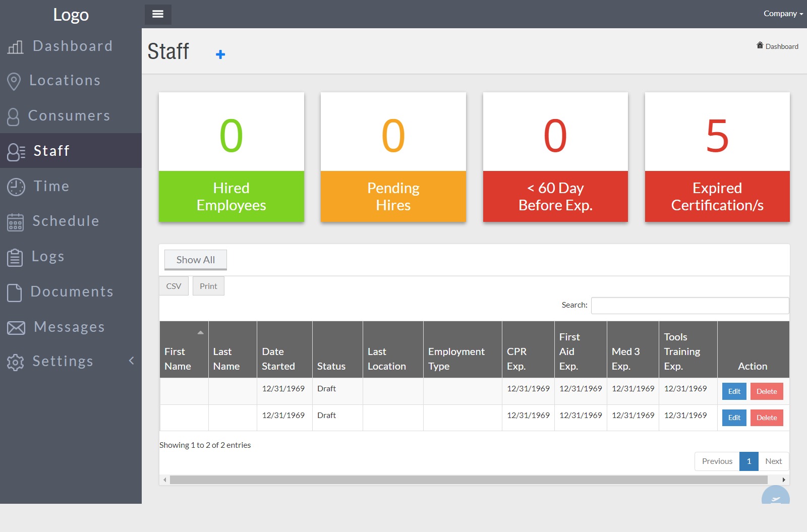Click the Previous pagination button
Image resolution: width=807 pixels, height=532 pixels.
click(x=717, y=461)
